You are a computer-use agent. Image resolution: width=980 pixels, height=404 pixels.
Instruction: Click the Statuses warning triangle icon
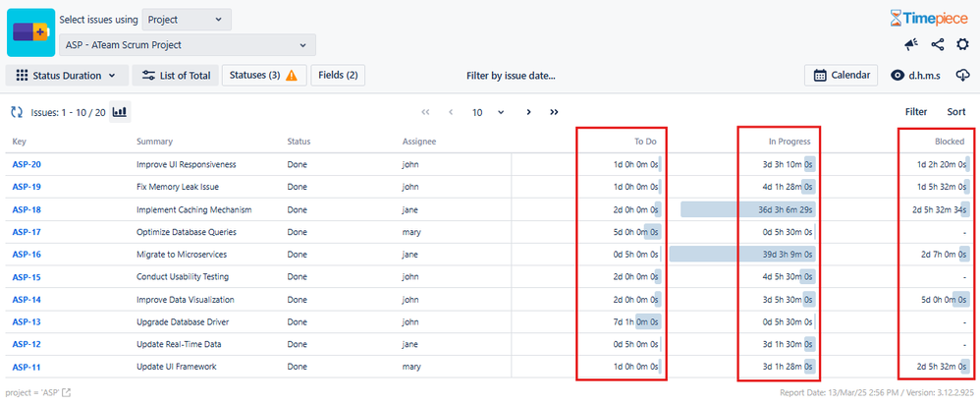[292, 75]
